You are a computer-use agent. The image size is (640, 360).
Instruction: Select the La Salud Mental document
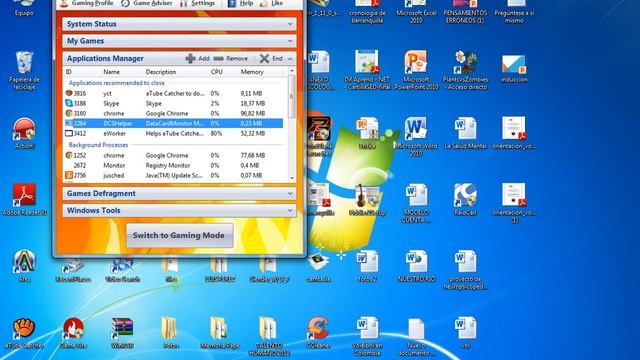(x=465, y=133)
